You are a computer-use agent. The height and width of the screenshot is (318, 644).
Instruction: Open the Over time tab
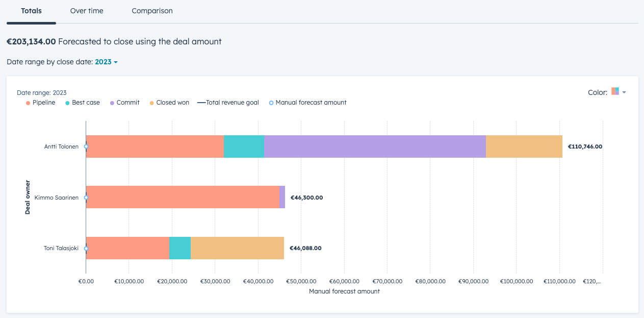(87, 11)
